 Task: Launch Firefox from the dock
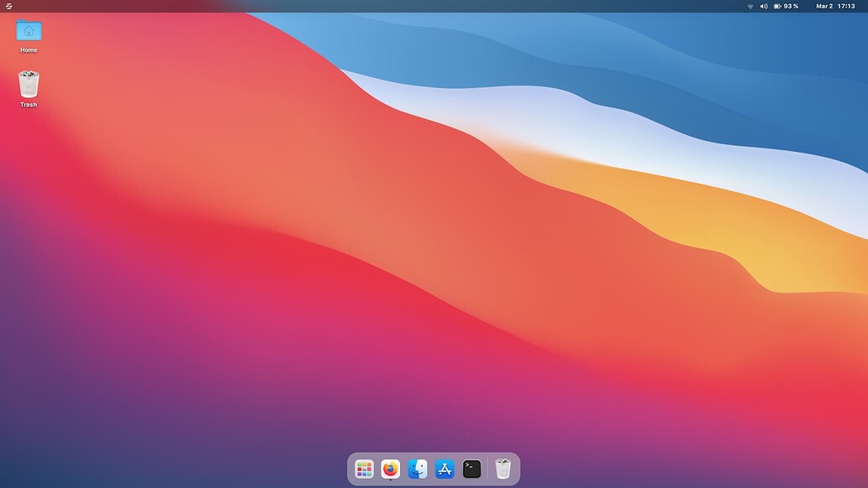(390, 469)
